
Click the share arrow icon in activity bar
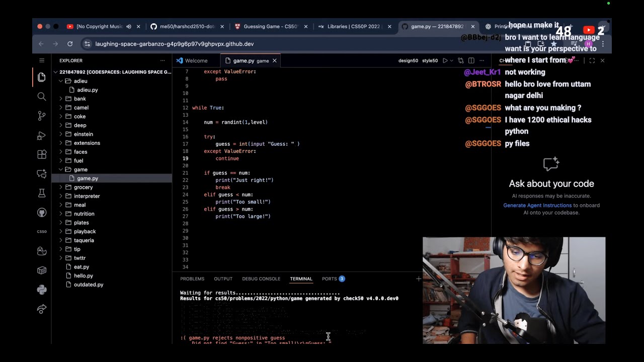click(x=42, y=309)
